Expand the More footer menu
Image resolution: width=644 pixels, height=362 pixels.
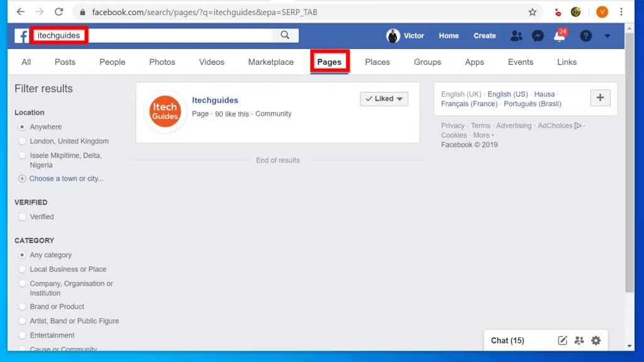484,135
